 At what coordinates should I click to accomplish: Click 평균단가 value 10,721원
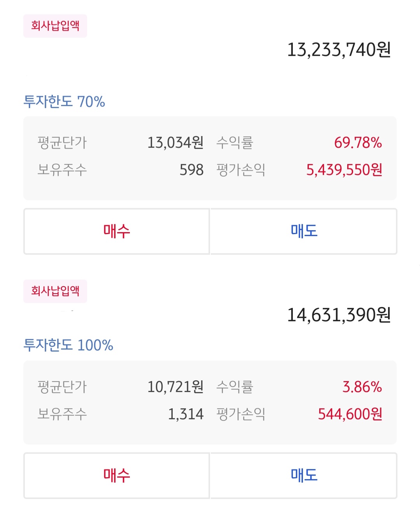(x=175, y=387)
